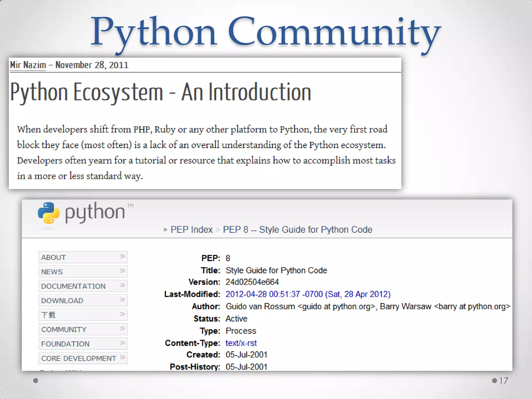This screenshot has height=399, width=532.
Task: Click the python wordmark logo text
Action: pyautogui.click(x=95, y=212)
